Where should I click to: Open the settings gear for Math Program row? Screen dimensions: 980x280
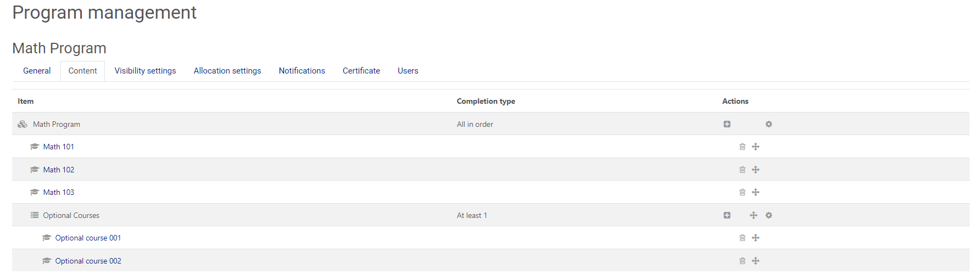tap(769, 124)
